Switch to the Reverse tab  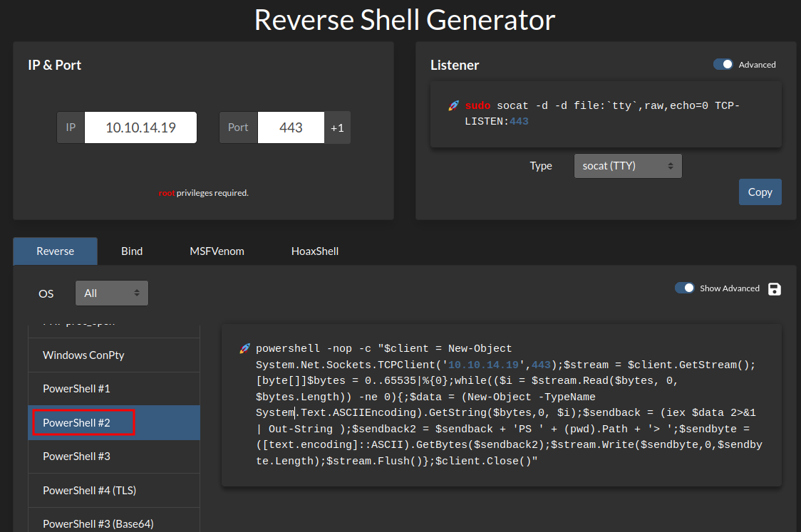point(55,251)
